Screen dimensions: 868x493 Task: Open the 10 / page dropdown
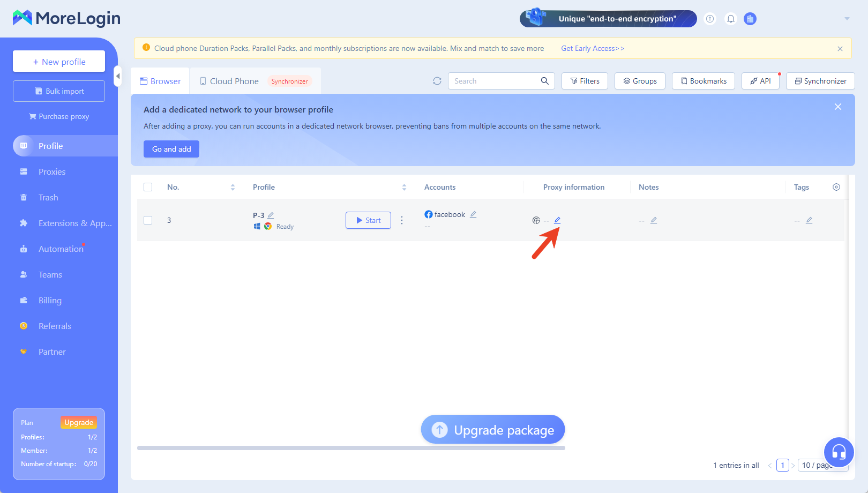[x=817, y=465]
